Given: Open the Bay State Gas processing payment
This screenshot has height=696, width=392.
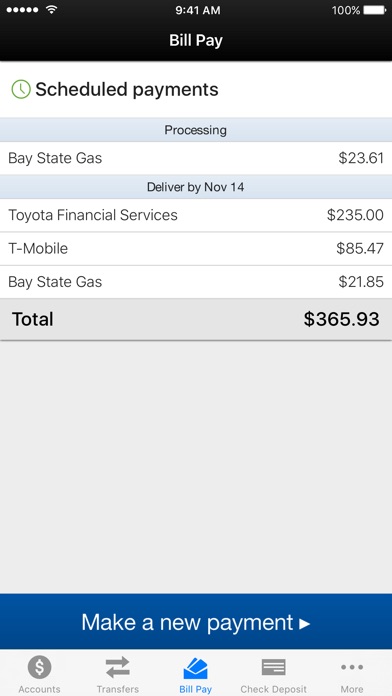Looking at the screenshot, I should pyautogui.click(x=196, y=158).
